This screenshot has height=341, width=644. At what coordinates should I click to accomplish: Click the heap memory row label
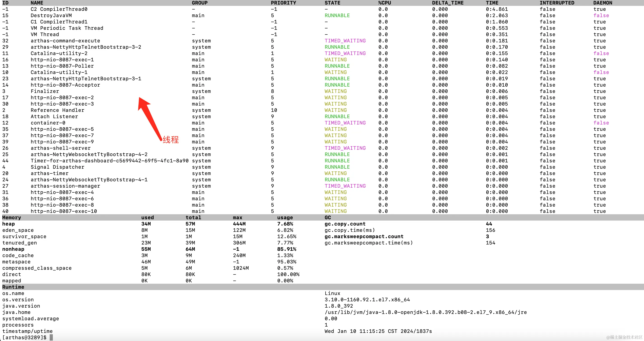[9, 224]
